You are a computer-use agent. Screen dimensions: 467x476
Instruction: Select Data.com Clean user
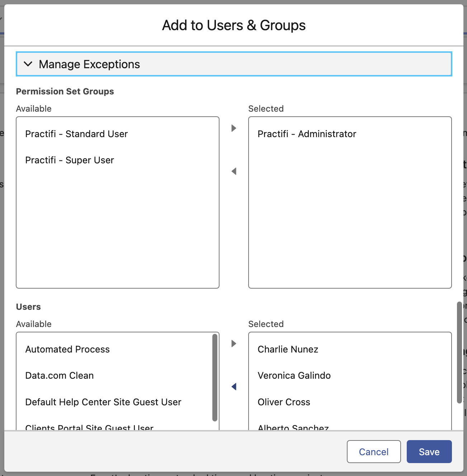point(114,375)
